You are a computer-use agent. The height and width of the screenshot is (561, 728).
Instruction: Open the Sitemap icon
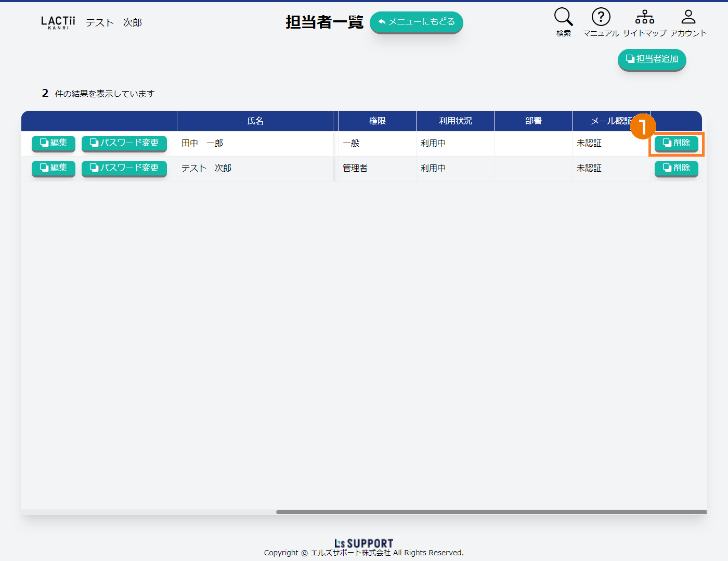pyautogui.click(x=644, y=17)
